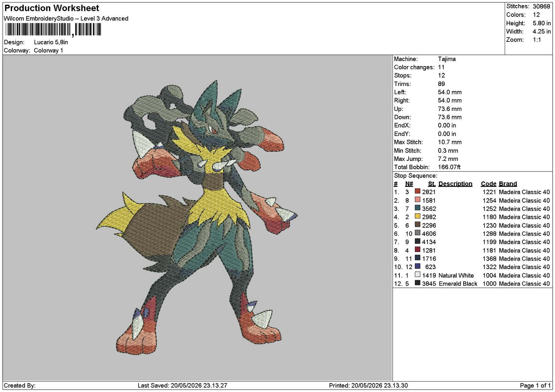Screen dimensions: 555x392
Task: Click the Max Jump value 7.2 mm
Action: pos(448,159)
